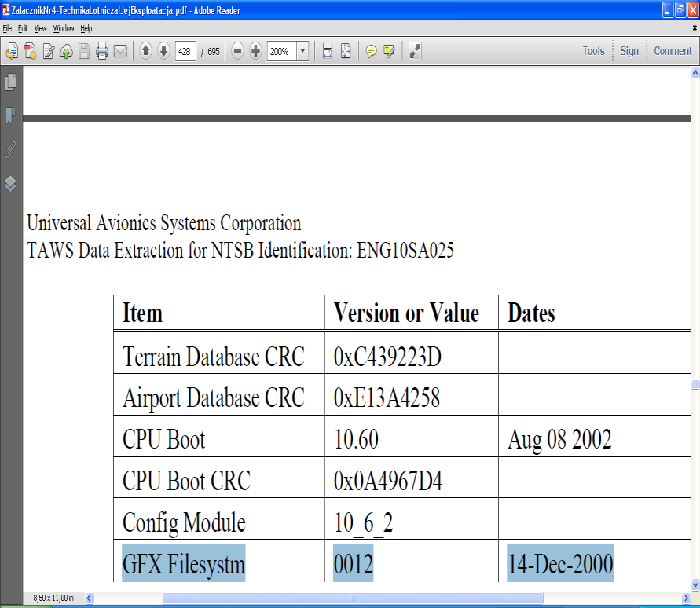Click the Dates column header
This screenshot has width=700, height=608.
531,313
